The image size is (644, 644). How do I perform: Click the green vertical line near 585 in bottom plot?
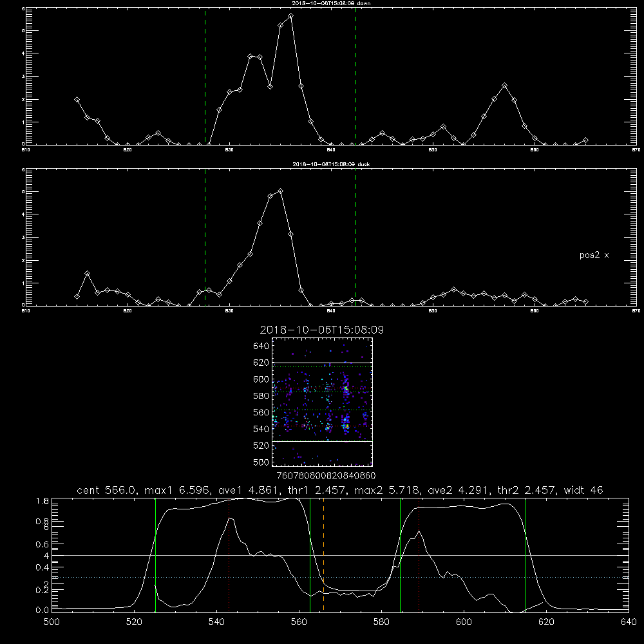(400, 555)
